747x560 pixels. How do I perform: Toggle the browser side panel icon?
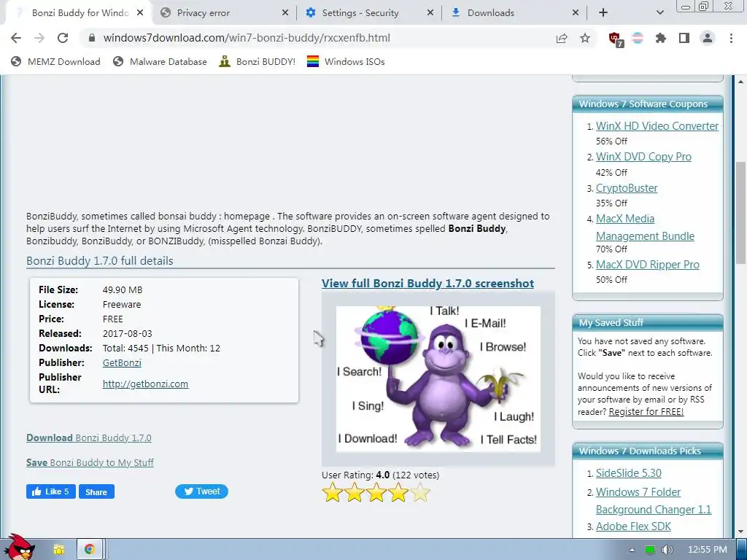[x=684, y=38]
